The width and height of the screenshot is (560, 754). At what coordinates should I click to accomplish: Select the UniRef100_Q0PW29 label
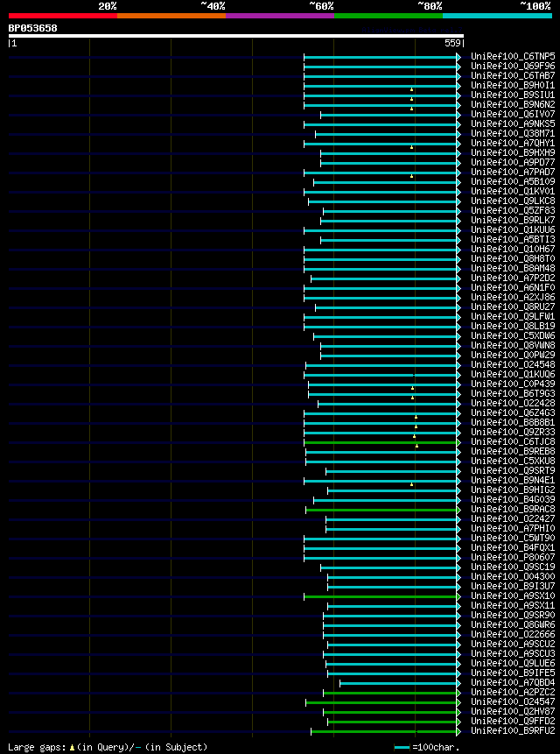coord(513,355)
